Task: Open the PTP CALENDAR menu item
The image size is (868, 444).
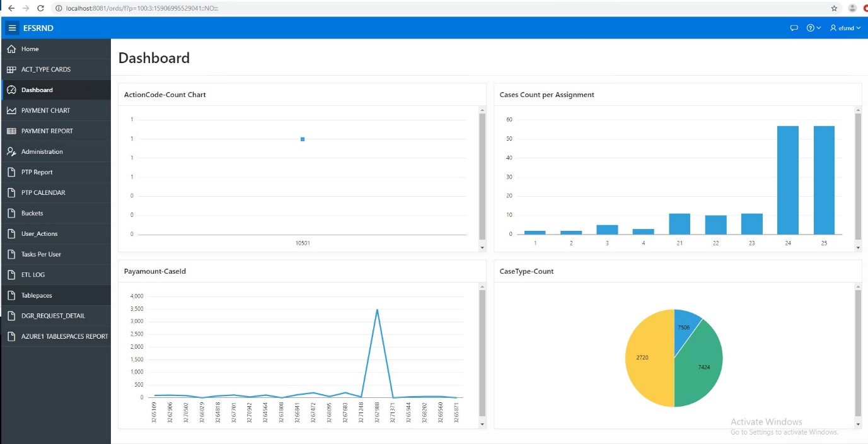Action: [x=43, y=193]
